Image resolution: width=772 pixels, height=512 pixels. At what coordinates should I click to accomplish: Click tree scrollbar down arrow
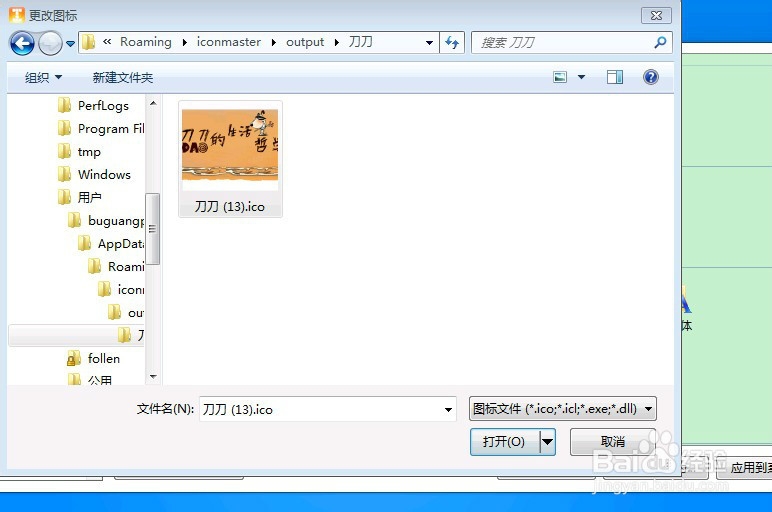tap(153, 377)
